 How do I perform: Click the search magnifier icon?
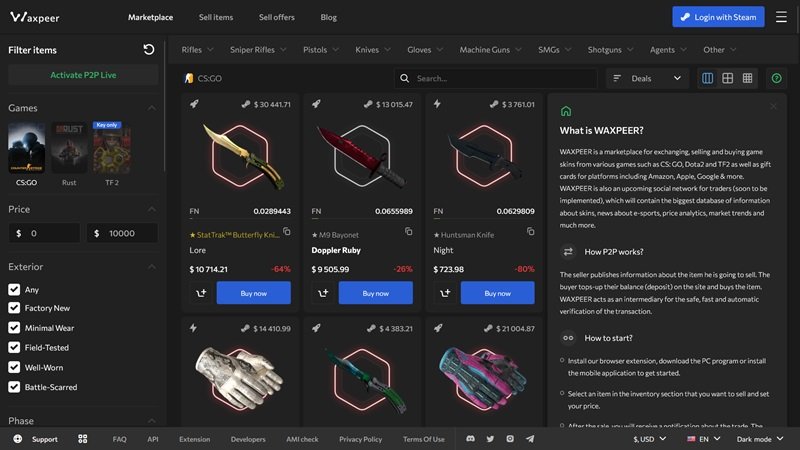pyautogui.click(x=405, y=78)
